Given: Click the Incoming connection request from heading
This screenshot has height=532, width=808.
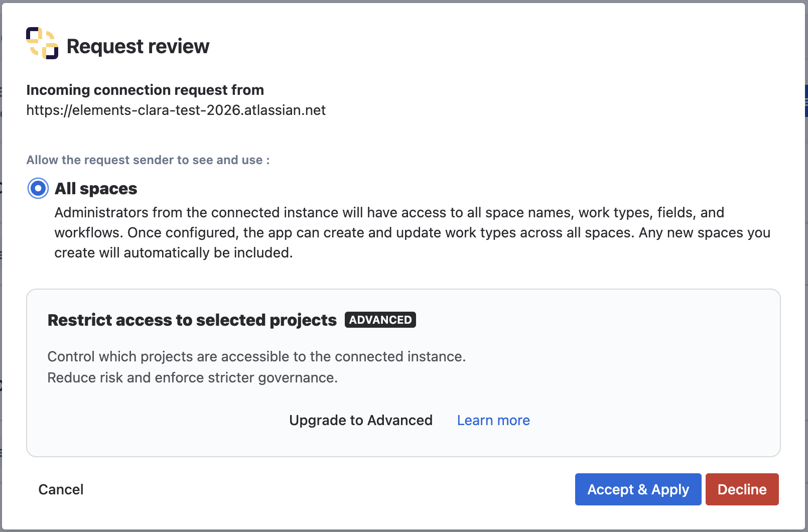Looking at the screenshot, I should 145,90.
